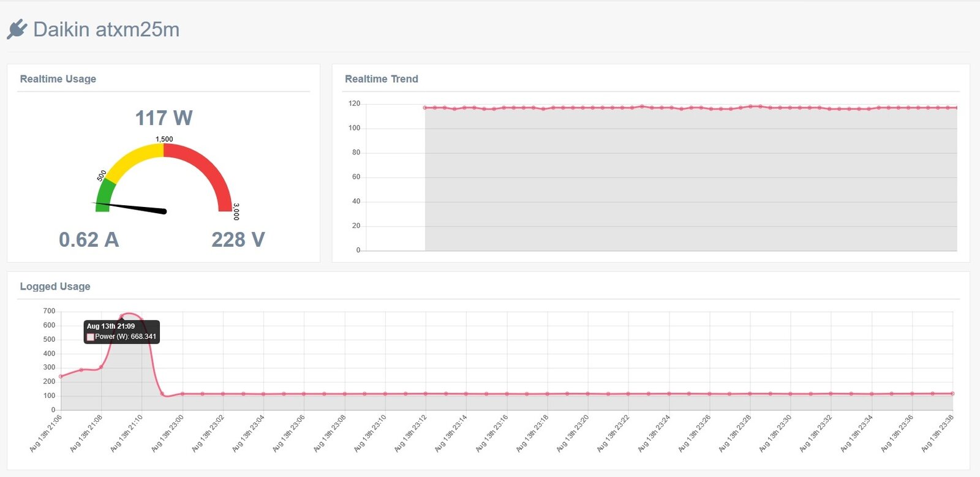Viewport: 980px width, 477px height.
Task: Click the Power (W) legend square in tooltip
Action: point(91,337)
